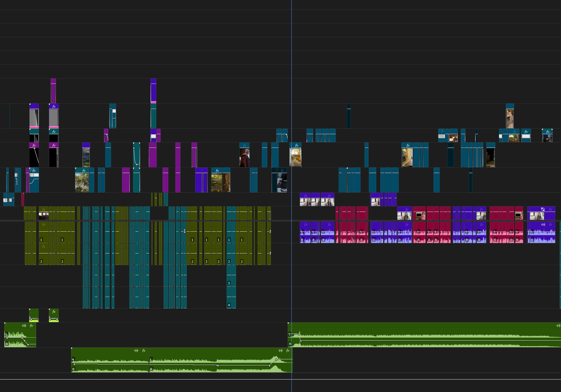Click waveform icon on first short green audio clip
The image size is (561, 392).
(x=24, y=326)
